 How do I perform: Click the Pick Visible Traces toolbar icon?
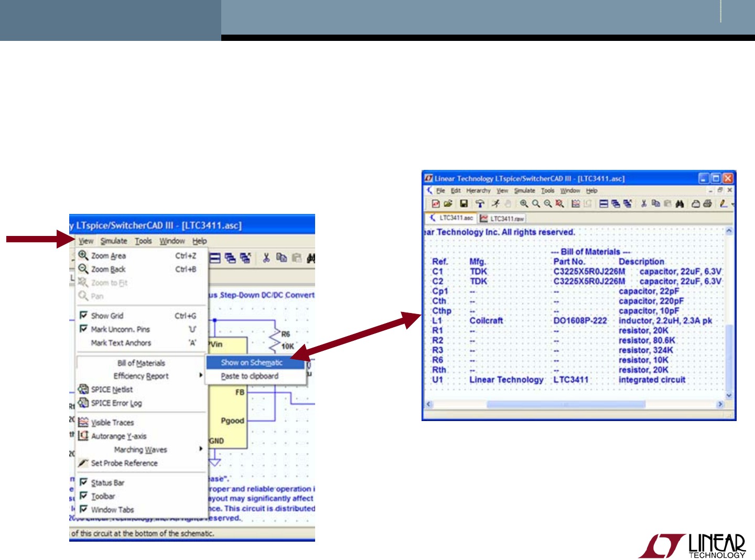576,203
